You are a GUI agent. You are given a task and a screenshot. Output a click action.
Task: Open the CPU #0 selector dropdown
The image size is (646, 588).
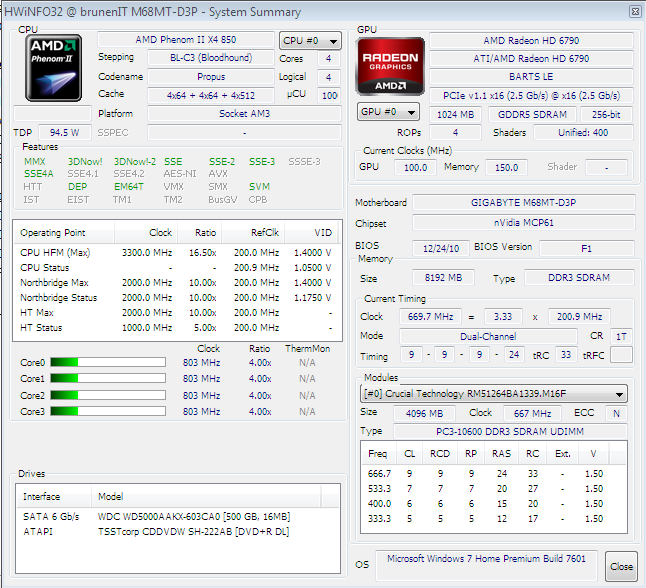[310, 41]
